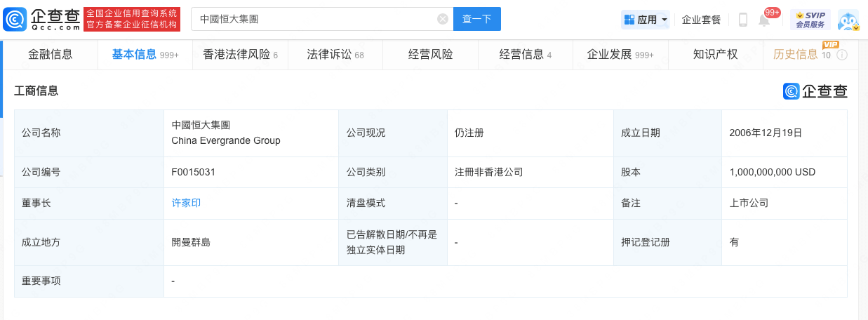Image resolution: width=868 pixels, height=320 pixels.
Task: Open the user avatar profile
Action: click(848, 20)
